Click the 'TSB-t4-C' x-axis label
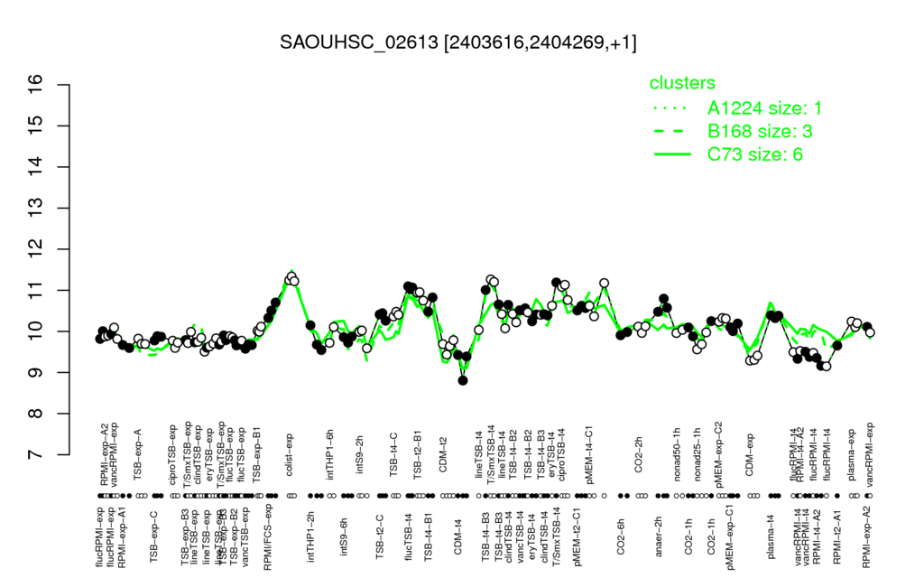The height and width of the screenshot is (578, 924). click(393, 454)
